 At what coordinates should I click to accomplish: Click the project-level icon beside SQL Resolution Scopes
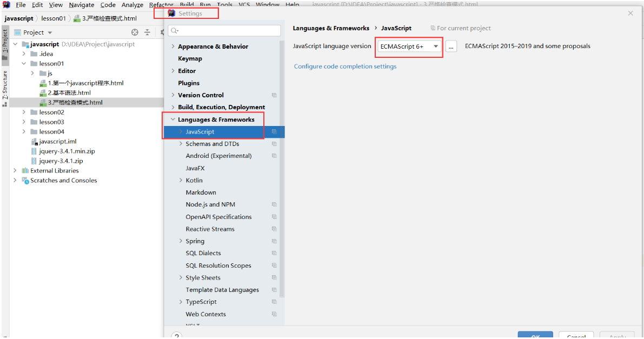(x=274, y=265)
